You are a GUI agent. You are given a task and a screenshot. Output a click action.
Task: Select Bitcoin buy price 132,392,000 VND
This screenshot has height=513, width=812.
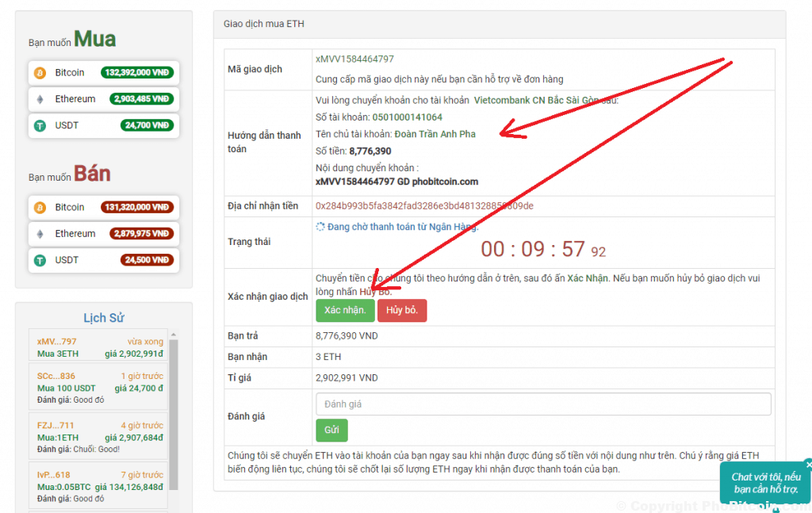(x=136, y=73)
